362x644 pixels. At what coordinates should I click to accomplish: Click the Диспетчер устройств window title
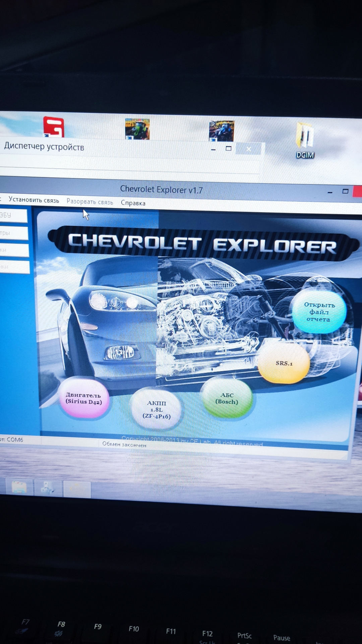[44, 147]
